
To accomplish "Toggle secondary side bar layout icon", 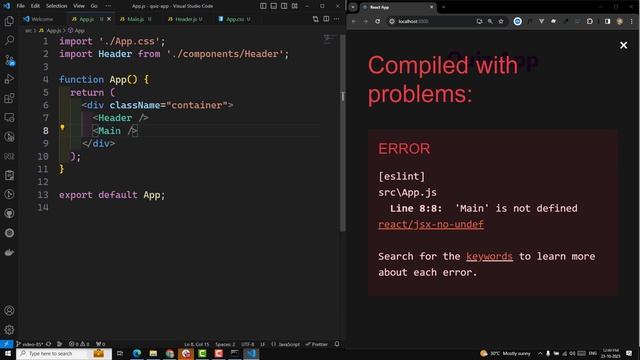I will [x=284, y=6].
